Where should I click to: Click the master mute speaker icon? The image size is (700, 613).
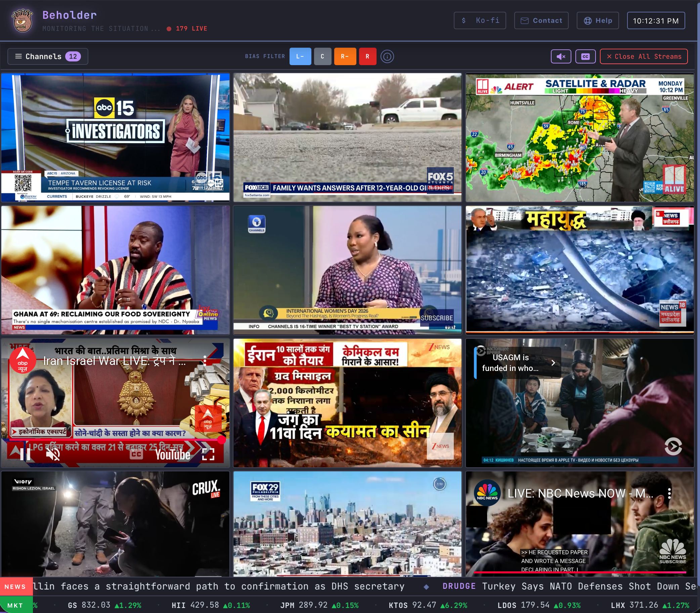560,56
